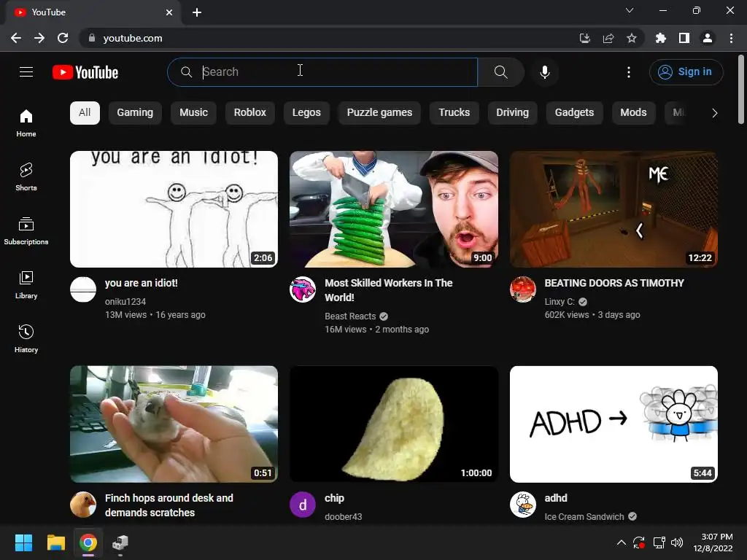Click into the Search field
Viewport: 747px width, 560px height.
322,72
